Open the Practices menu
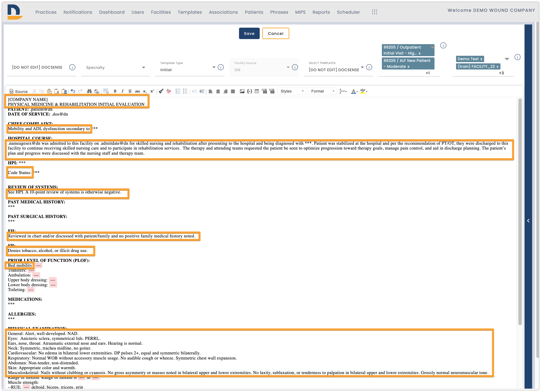 46,12
